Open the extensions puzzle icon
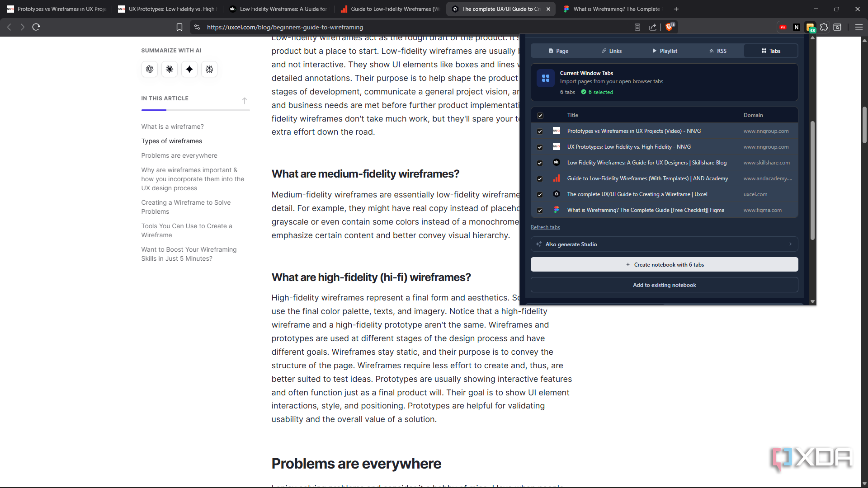The image size is (868, 488). tap(824, 27)
